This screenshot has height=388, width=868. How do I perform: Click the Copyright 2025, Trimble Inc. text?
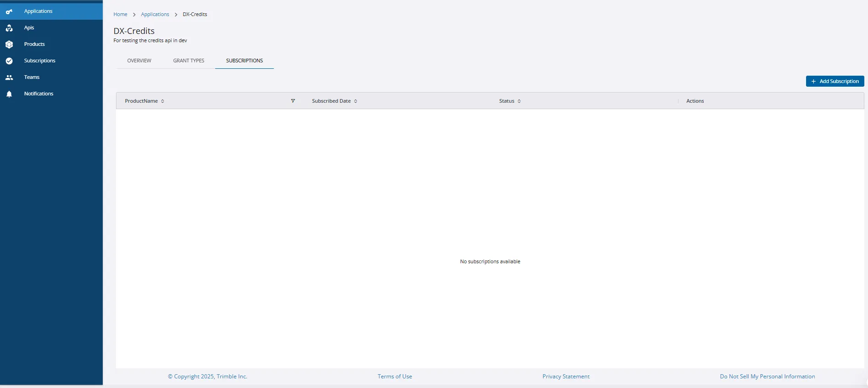click(207, 377)
